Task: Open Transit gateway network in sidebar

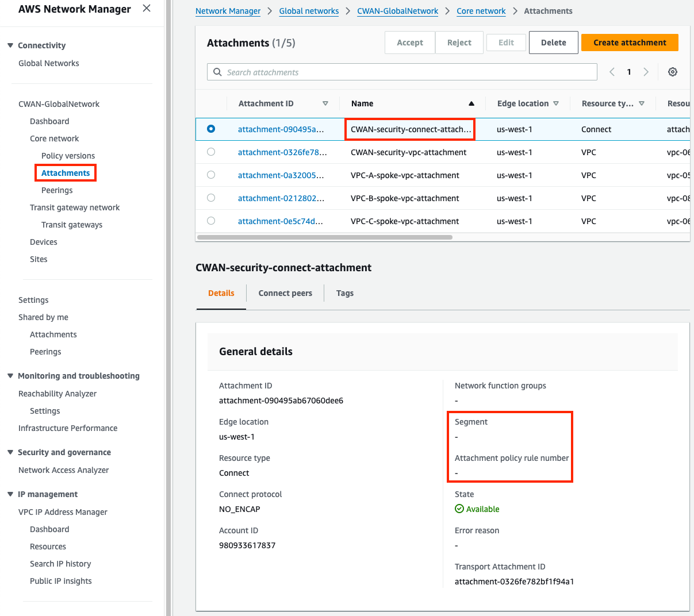Action: pyautogui.click(x=75, y=207)
